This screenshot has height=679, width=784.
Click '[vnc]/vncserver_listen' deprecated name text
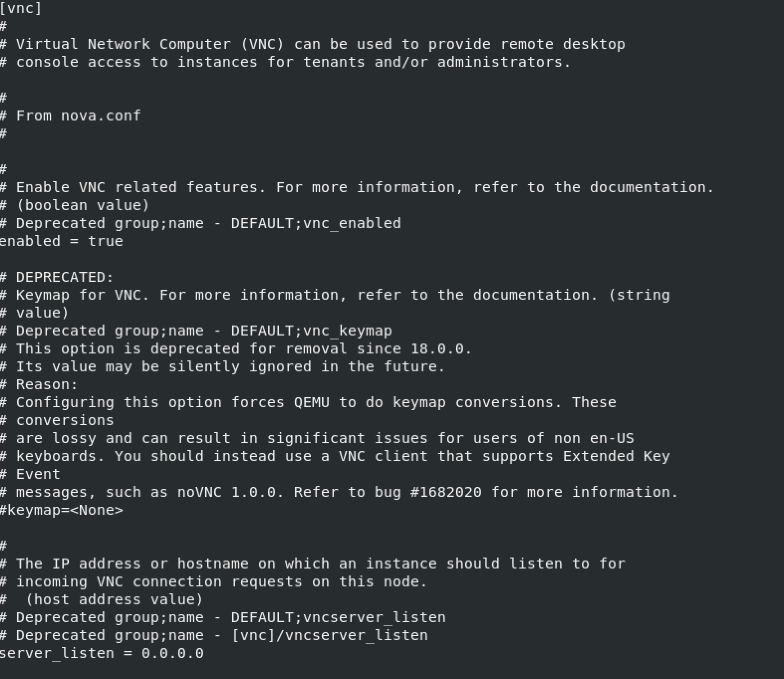pyautogui.click(x=330, y=636)
